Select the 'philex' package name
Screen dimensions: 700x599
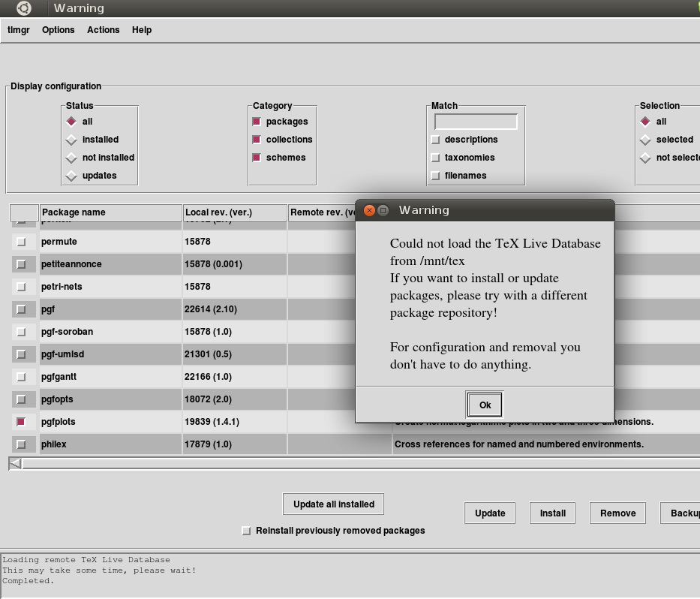pos(53,444)
